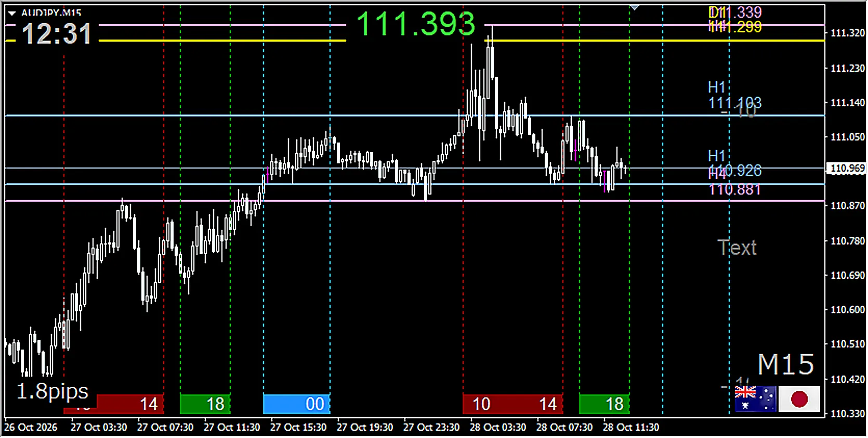Select the 27 Oct 11:30 time label
Viewport: 868px width, 438px height.
(232, 427)
